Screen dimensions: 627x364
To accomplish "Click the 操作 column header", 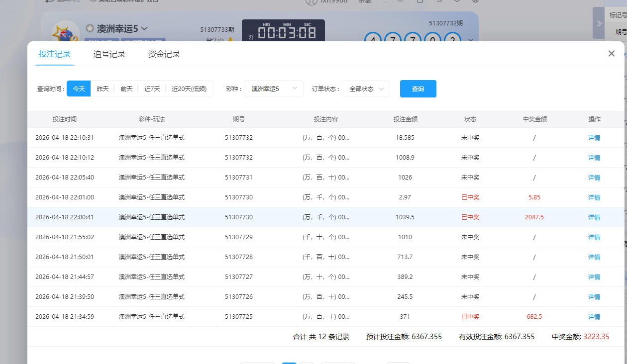I will pyautogui.click(x=594, y=119).
